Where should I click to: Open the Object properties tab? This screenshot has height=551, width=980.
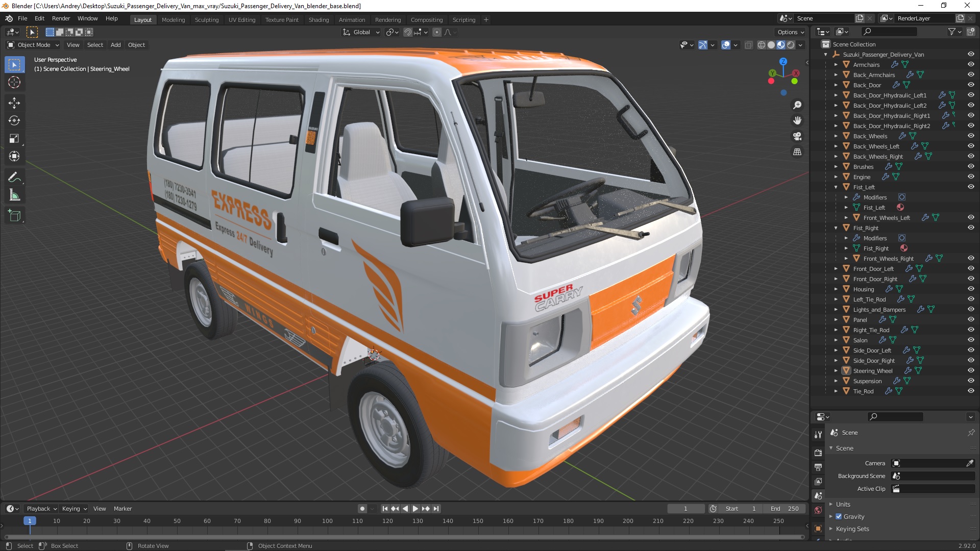[818, 529]
